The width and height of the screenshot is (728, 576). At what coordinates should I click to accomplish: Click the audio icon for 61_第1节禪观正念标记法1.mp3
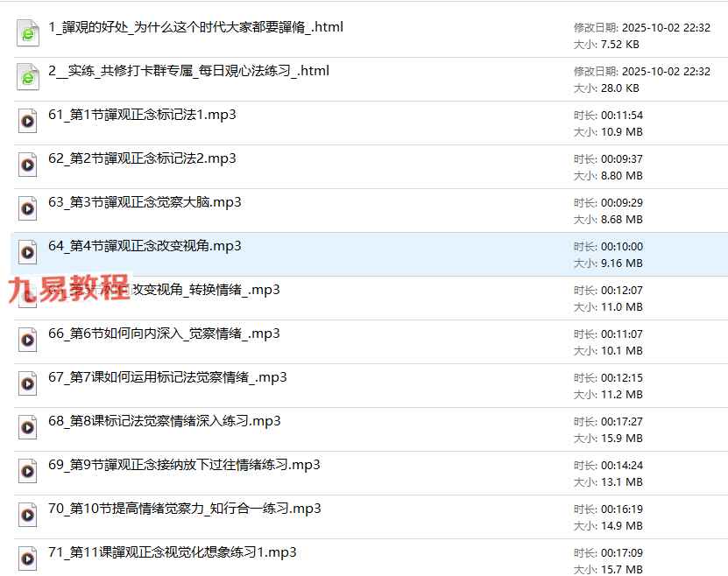pos(28,122)
